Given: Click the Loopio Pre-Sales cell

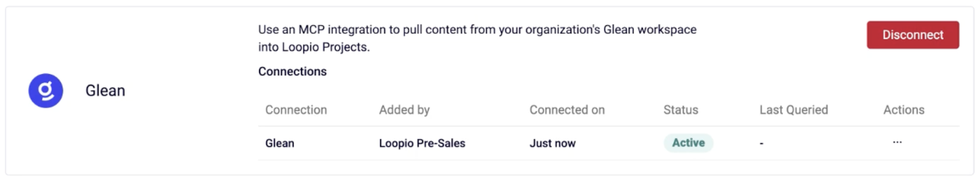Looking at the screenshot, I should pos(422,143).
